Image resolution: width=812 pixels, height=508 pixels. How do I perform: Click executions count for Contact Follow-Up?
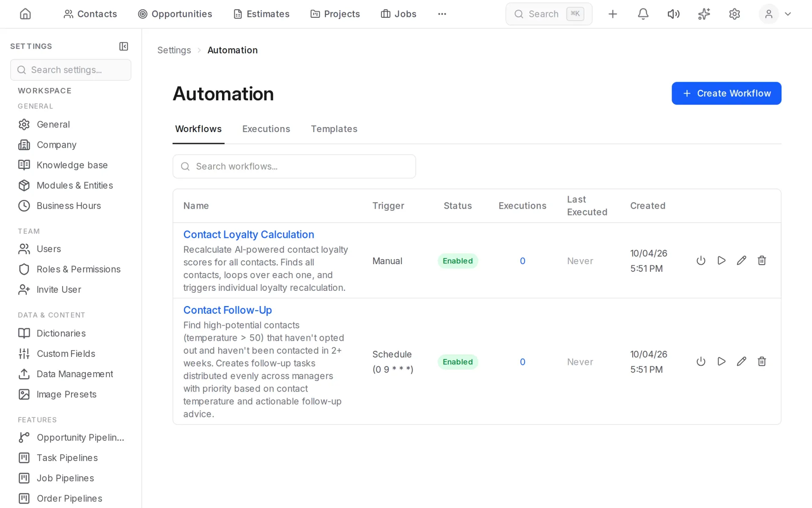(x=522, y=362)
